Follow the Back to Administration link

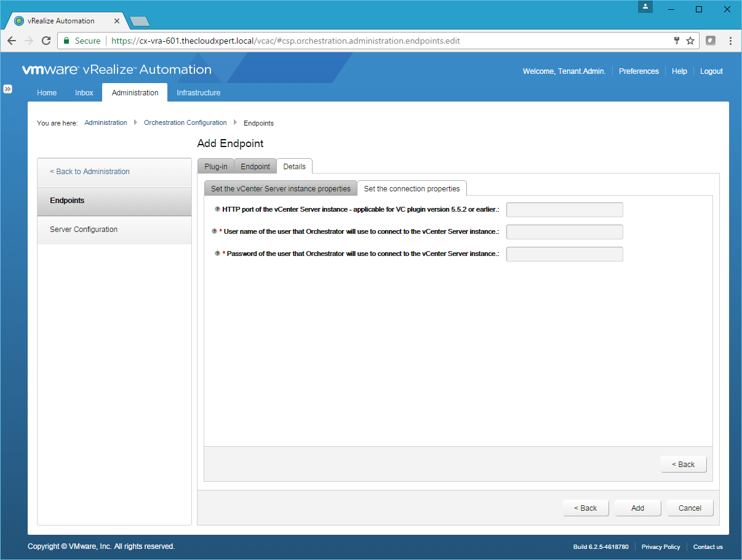90,172
